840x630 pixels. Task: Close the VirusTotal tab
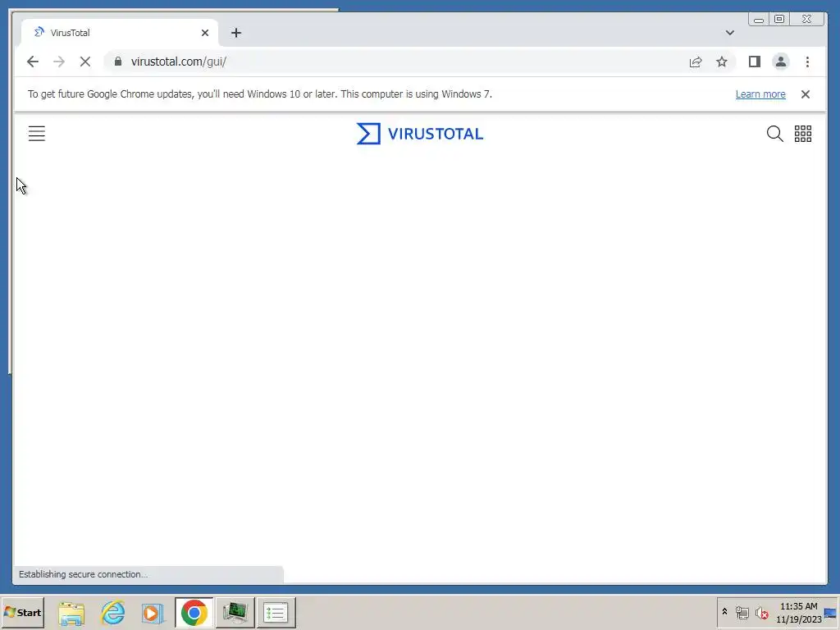204,33
